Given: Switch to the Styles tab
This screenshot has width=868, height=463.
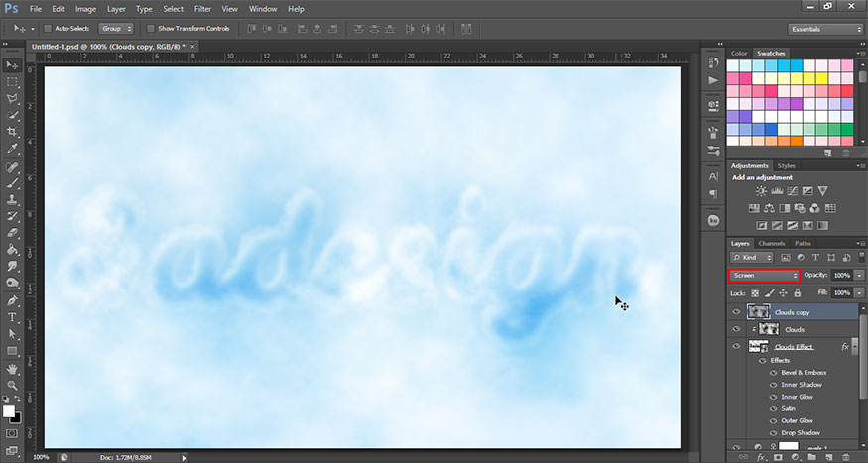Looking at the screenshot, I should [x=786, y=165].
